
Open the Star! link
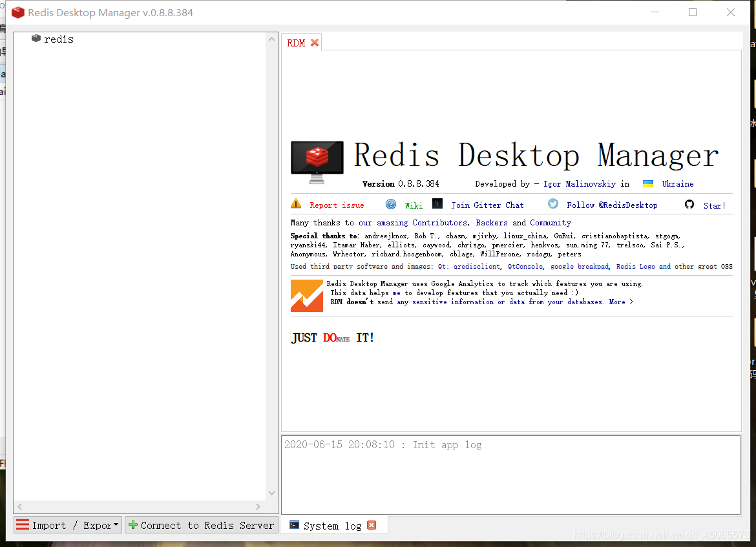(714, 206)
